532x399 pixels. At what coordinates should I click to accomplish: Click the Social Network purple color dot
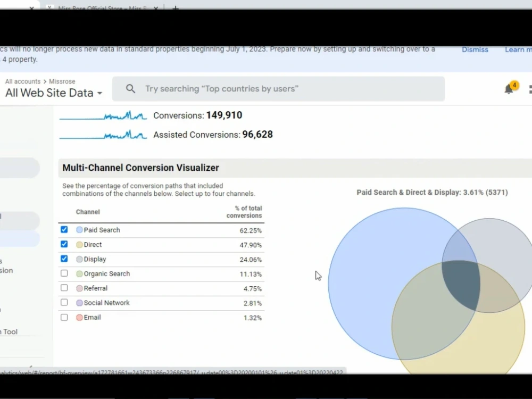(x=79, y=303)
